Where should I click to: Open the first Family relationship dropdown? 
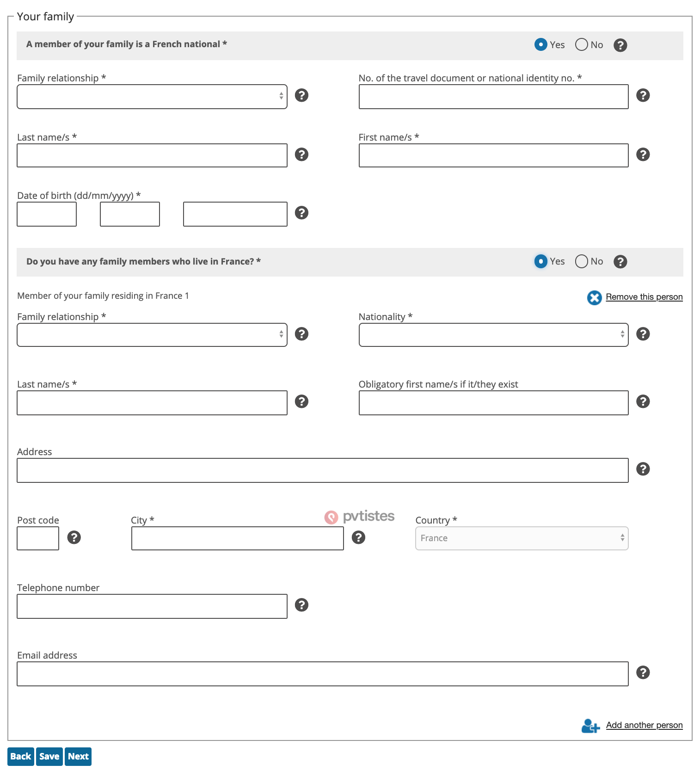click(x=152, y=97)
